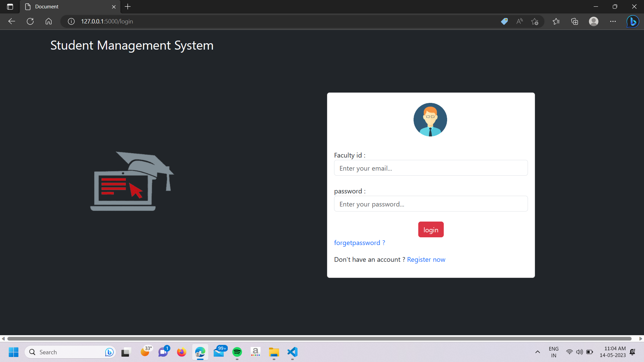Click the red login button
This screenshot has width=644, height=362.
click(431, 229)
